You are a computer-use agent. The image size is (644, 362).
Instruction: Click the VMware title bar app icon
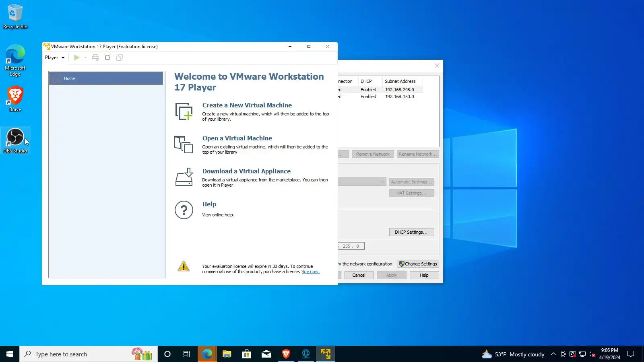click(47, 47)
